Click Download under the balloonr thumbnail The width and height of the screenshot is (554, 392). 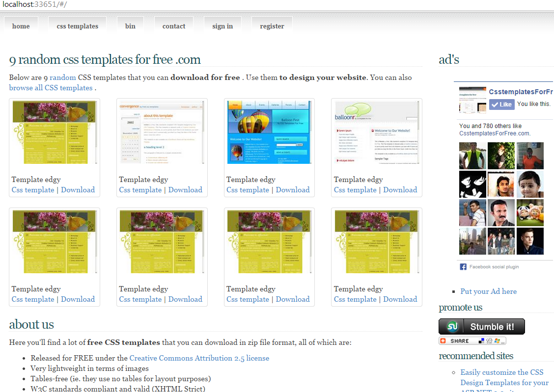pyautogui.click(x=400, y=190)
